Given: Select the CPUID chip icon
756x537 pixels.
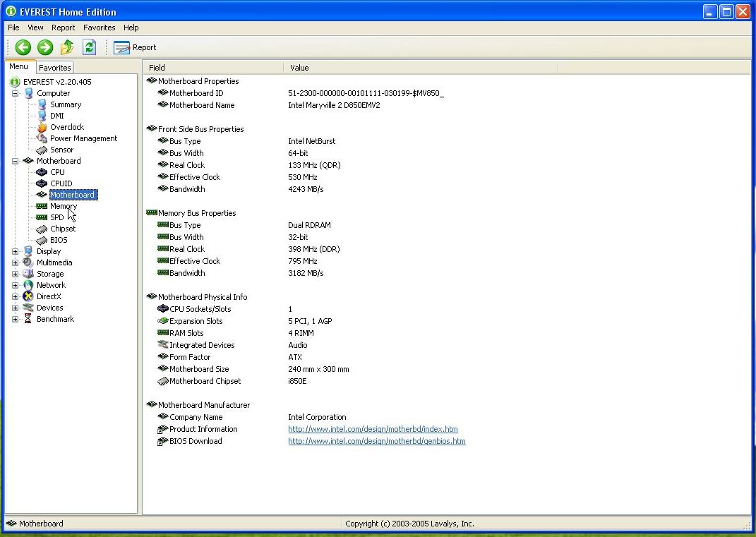Looking at the screenshot, I should pos(42,183).
